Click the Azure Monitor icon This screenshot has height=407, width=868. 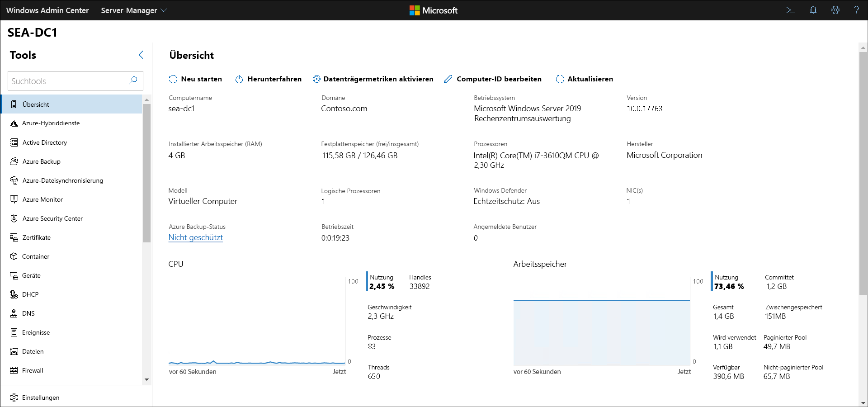pos(14,199)
